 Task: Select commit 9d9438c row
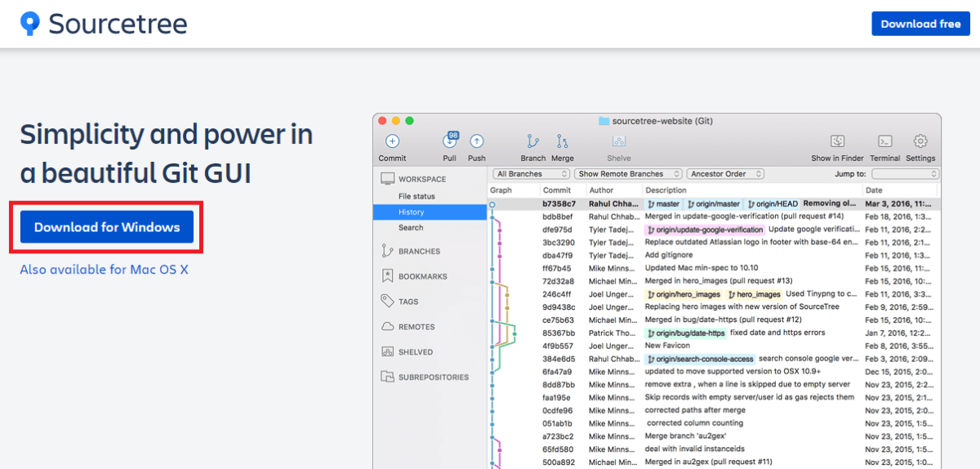click(714, 307)
